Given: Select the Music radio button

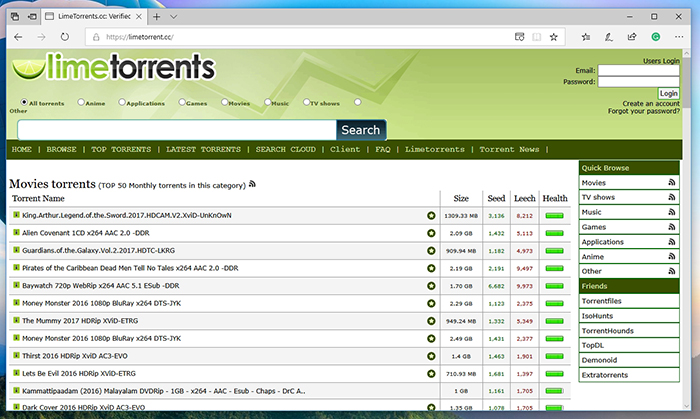Looking at the screenshot, I should [x=267, y=102].
